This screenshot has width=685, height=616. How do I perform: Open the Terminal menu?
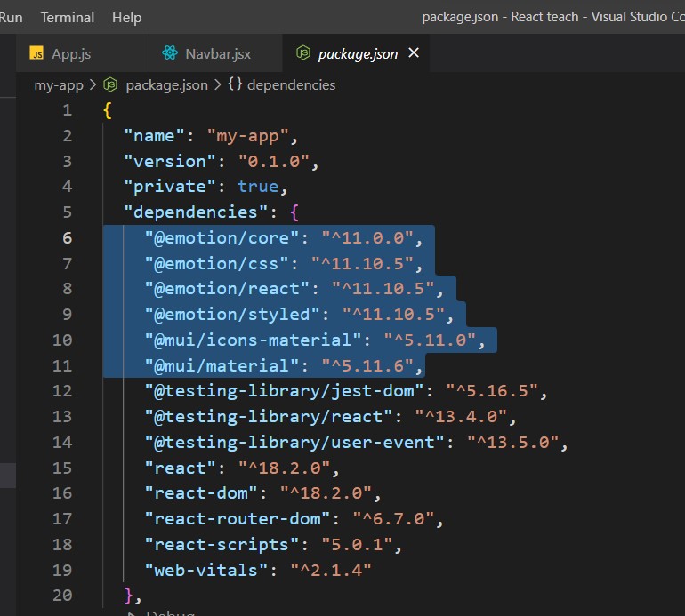[x=68, y=18]
